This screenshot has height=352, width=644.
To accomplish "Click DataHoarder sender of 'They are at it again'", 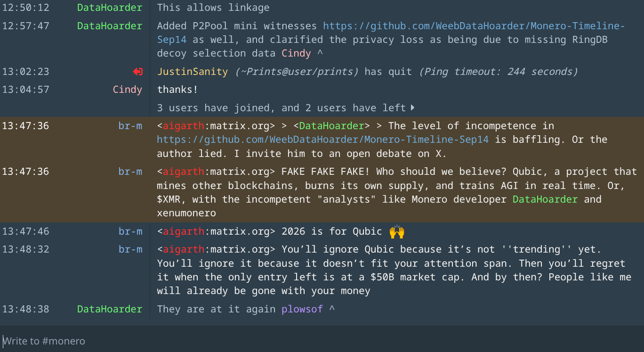I will (x=109, y=309).
